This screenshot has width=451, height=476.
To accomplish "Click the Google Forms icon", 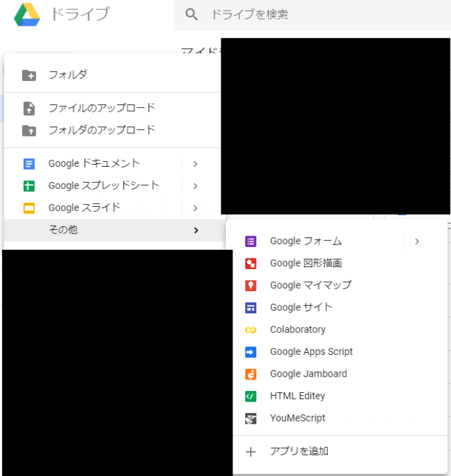I will tap(251, 242).
